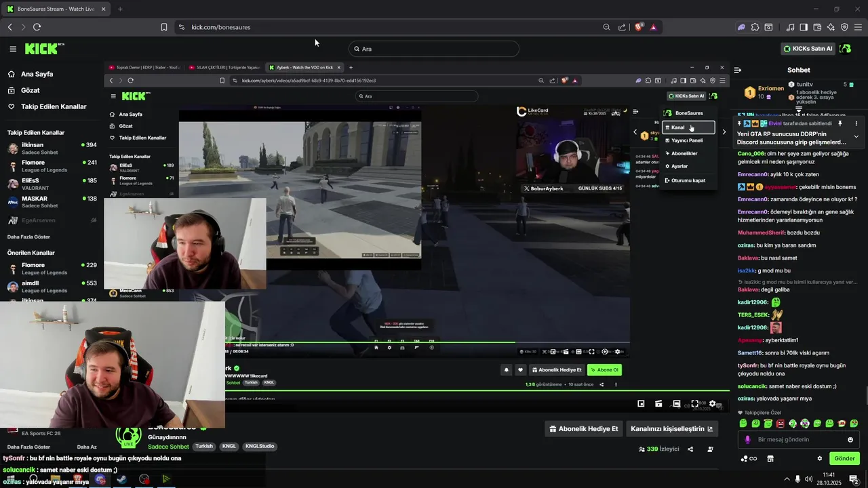The image size is (868, 488).
Task: Insert the red angry face emote
Action: click(x=780, y=424)
